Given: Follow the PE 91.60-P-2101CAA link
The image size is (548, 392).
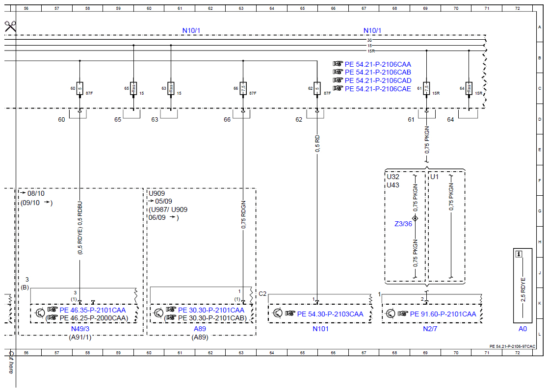Looking at the screenshot, I should coord(443,314).
